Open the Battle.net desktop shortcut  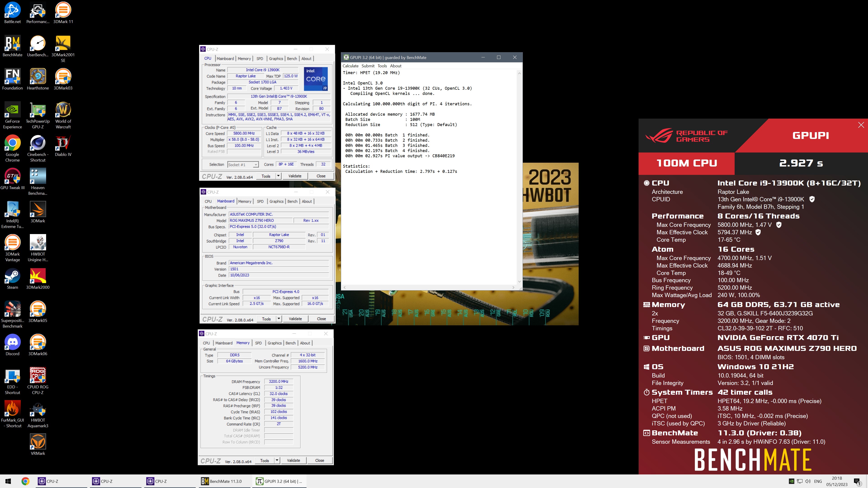tap(12, 13)
